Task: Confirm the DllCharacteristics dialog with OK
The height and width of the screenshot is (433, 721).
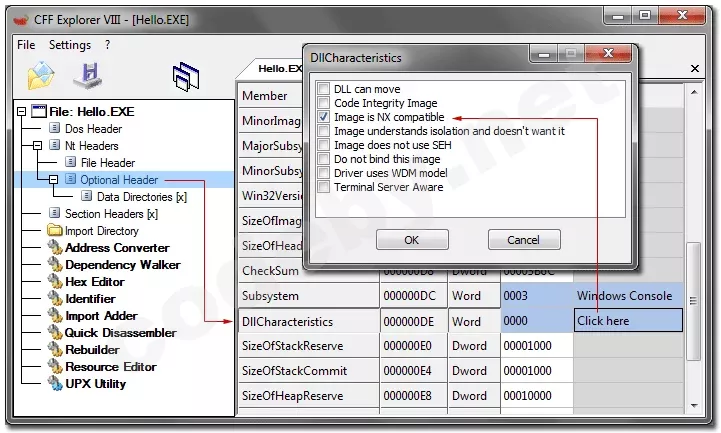Action: click(412, 239)
